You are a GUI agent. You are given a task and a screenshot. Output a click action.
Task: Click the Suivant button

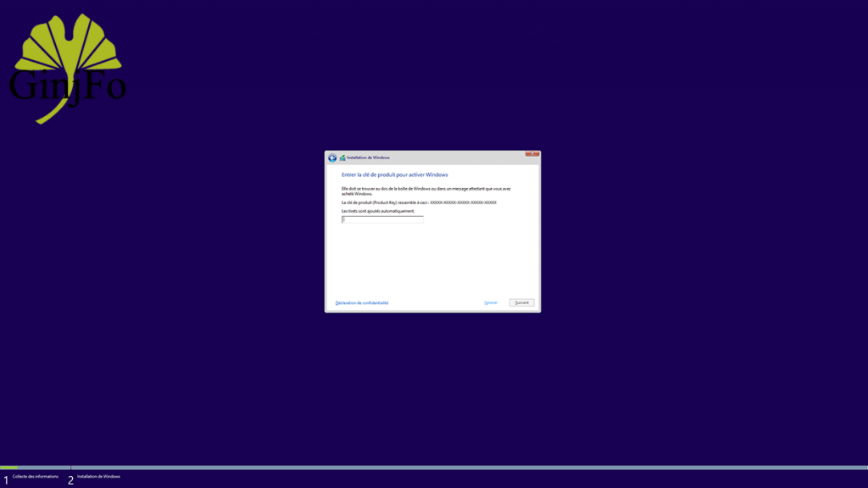point(521,302)
